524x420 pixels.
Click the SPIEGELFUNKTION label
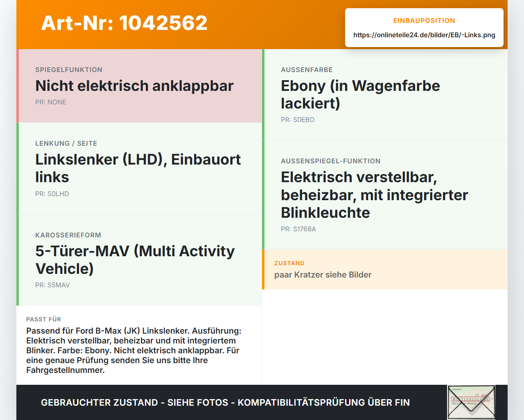point(69,70)
